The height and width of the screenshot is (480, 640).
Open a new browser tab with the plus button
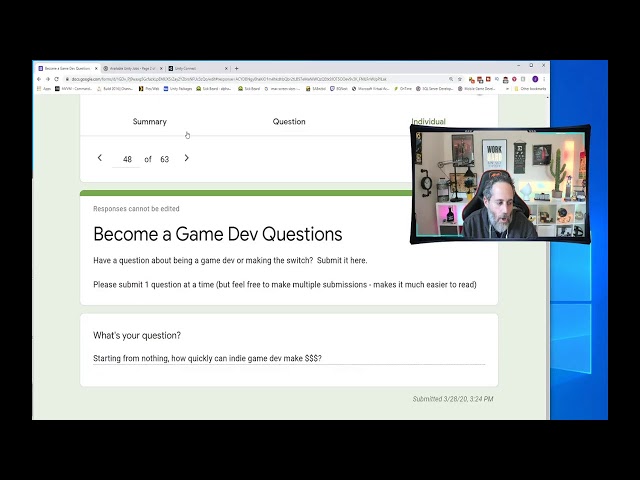pyautogui.click(x=236, y=69)
